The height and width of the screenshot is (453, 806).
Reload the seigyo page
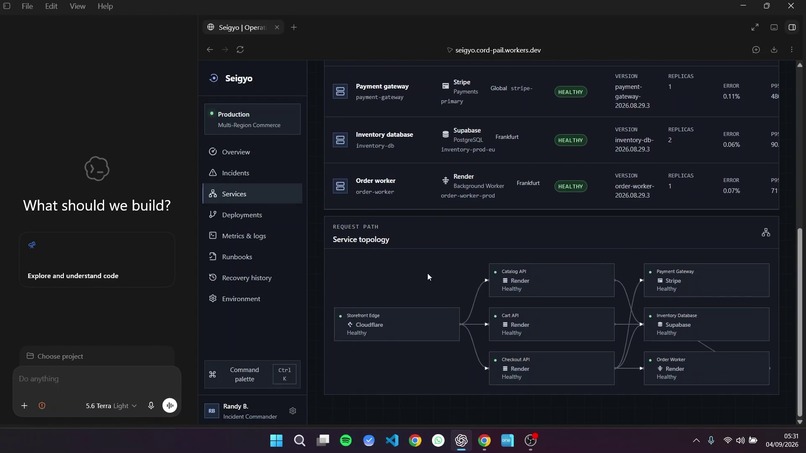240,50
